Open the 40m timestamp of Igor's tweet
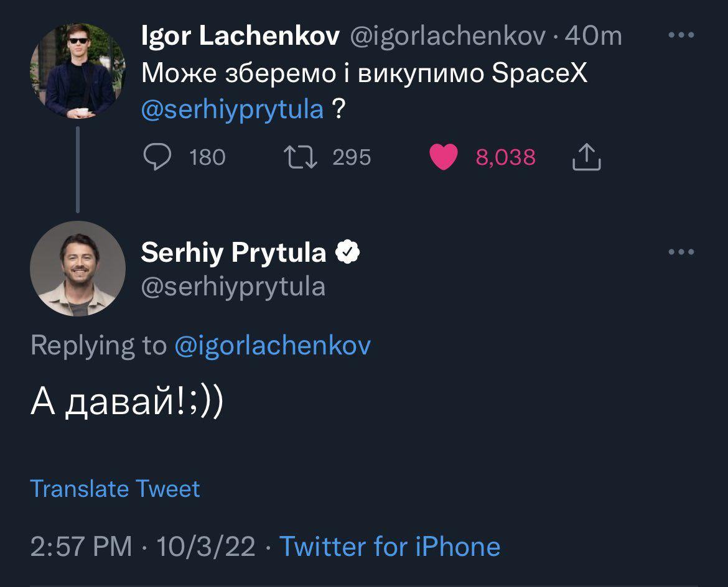 (x=593, y=37)
